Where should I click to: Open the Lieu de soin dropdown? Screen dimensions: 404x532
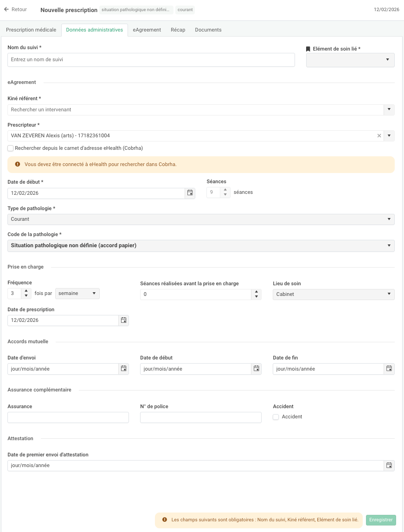333,294
